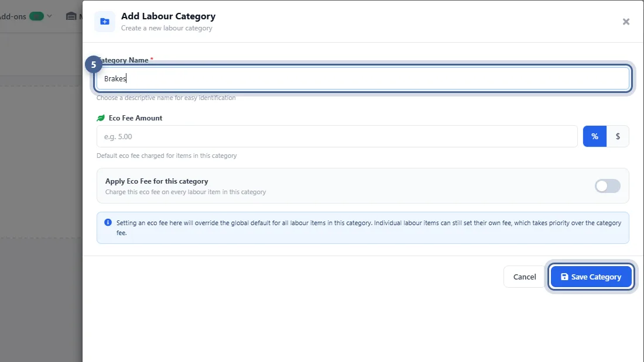Click the 'Charge this eco fee' description text

pyautogui.click(x=186, y=192)
